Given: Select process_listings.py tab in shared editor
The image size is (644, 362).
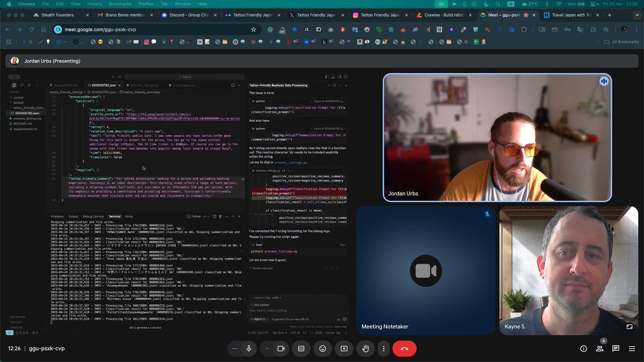Looking at the screenshot, I should [x=142, y=85].
